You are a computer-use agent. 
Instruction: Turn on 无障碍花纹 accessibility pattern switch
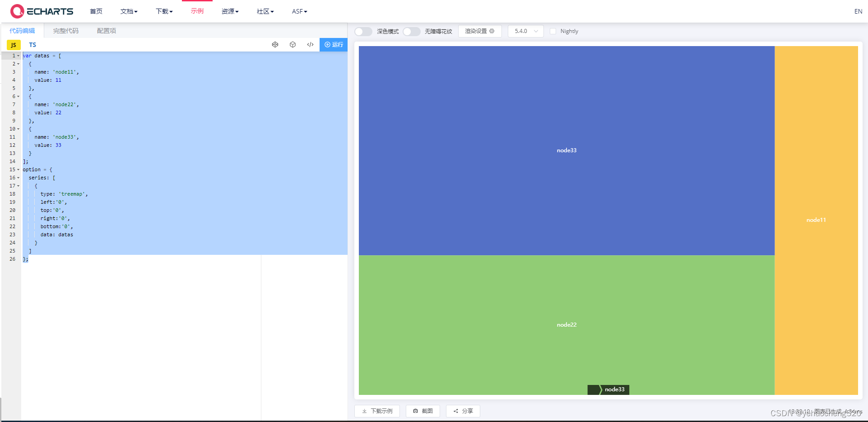point(411,31)
